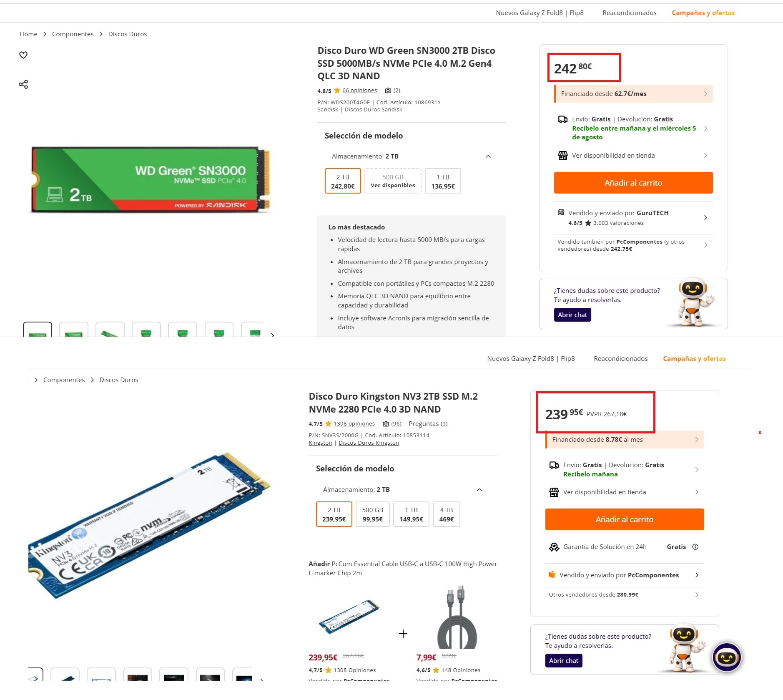
Task: Click the share icon below the heart
Action: coord(23,84)
